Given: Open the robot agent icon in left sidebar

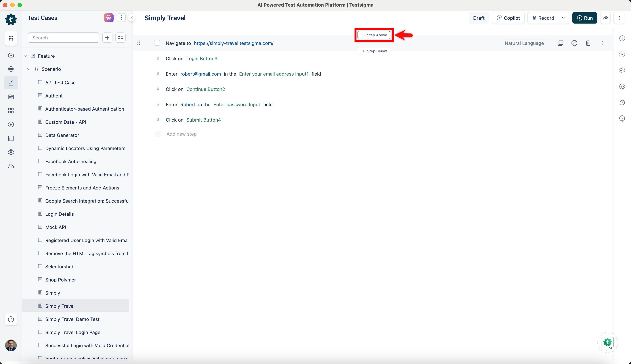Looking at the screenshot, I should point(11,69).
